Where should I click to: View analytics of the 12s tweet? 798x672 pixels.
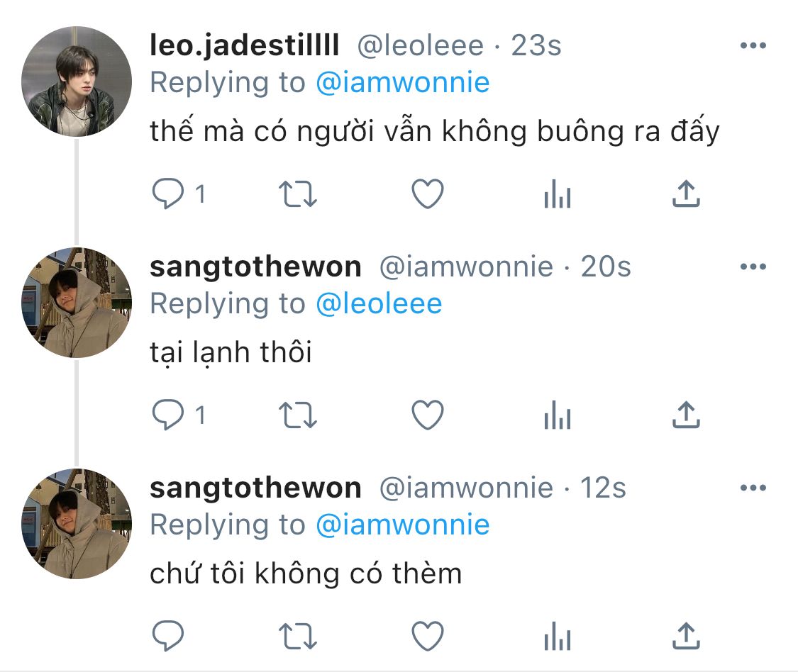558,636
